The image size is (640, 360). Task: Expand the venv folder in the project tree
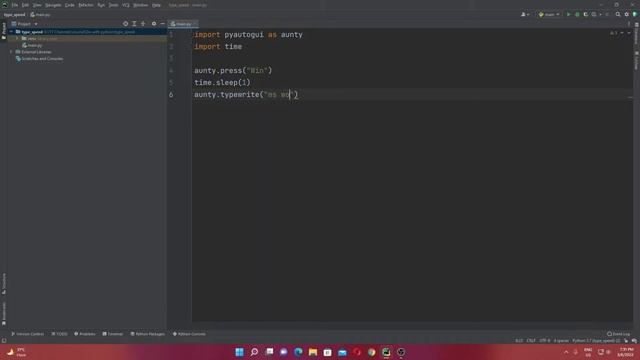(18, 38)
